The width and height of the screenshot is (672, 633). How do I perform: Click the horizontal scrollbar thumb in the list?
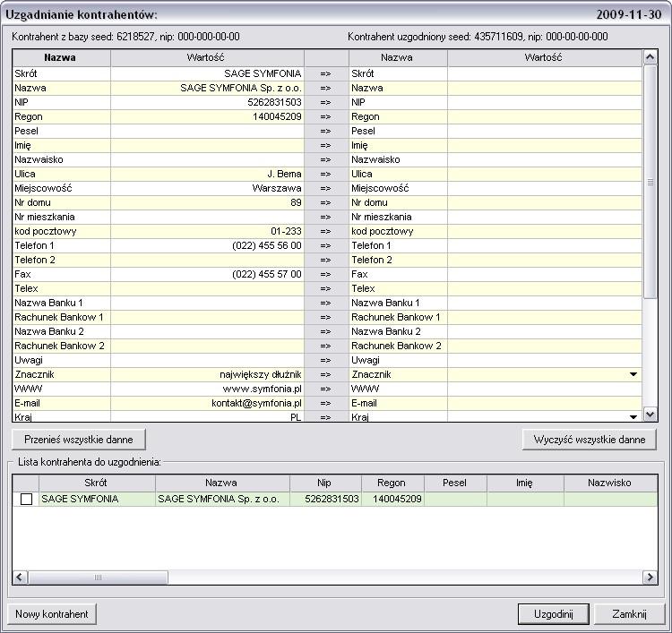pyautogui.click(x=98, y=577)
